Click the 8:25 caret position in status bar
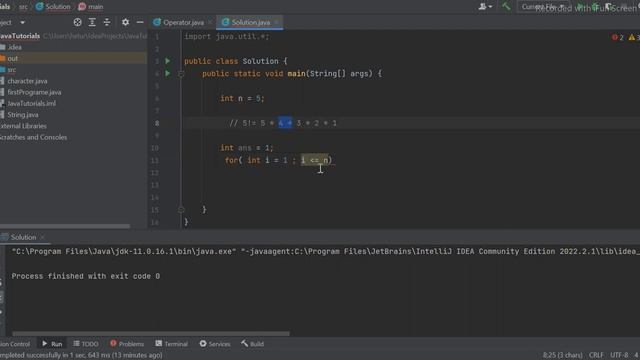This screenshot has height=360, width=640. pos(562,355)
